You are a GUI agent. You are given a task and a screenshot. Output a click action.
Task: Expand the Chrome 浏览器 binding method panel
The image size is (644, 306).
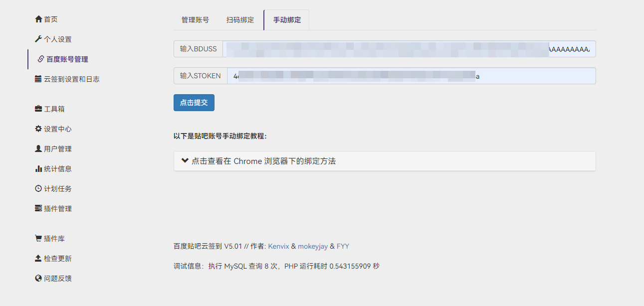pos(263,161)
